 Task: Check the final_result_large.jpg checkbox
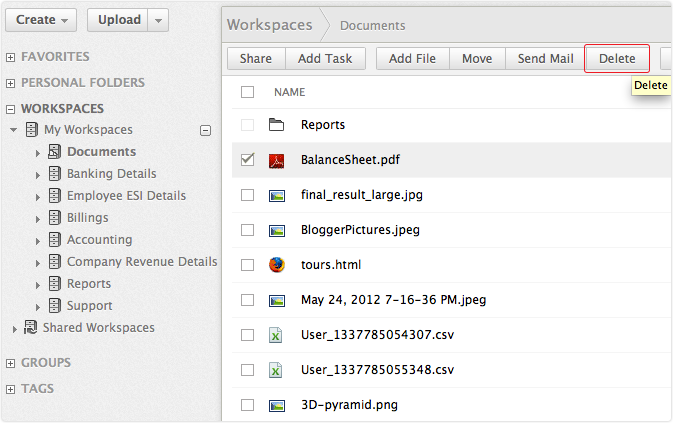click(247, 195)
